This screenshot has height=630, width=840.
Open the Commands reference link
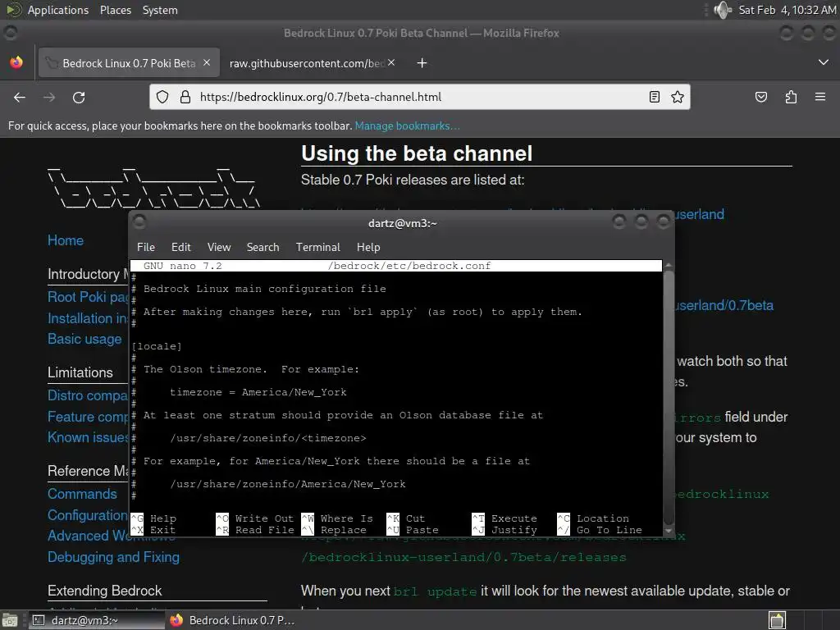point(82,494)
